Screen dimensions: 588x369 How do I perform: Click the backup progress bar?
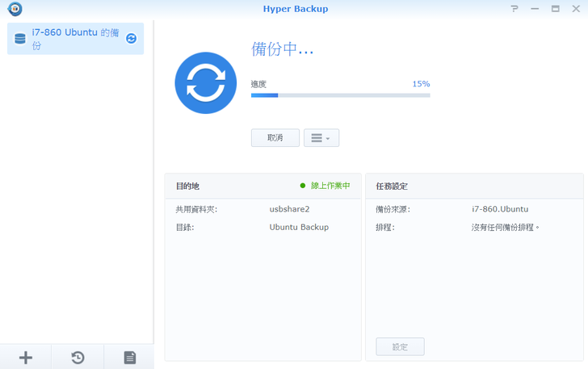point(340,95)
